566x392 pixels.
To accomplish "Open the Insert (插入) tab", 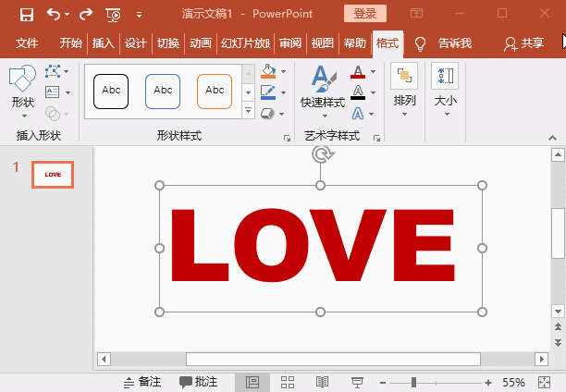I will 103,43.
